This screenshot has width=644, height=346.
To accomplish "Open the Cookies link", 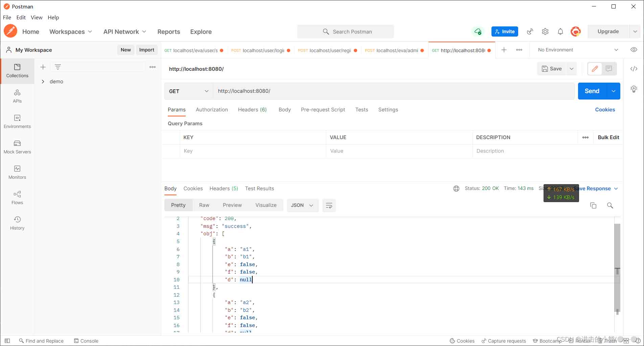I will 605,110.
